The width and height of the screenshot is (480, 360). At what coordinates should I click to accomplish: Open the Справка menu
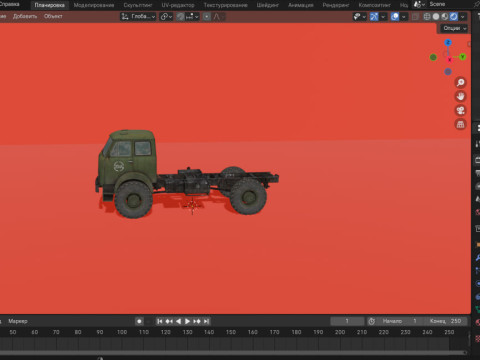[9, 4]
